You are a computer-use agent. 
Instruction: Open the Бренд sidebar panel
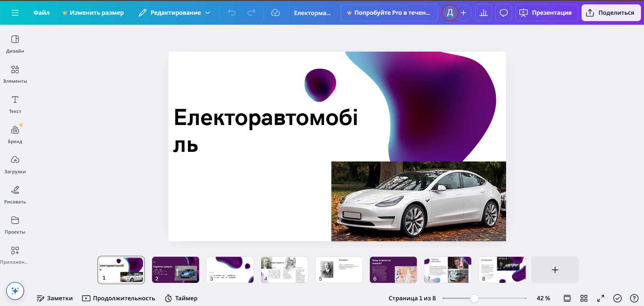[x=15, y=134]
